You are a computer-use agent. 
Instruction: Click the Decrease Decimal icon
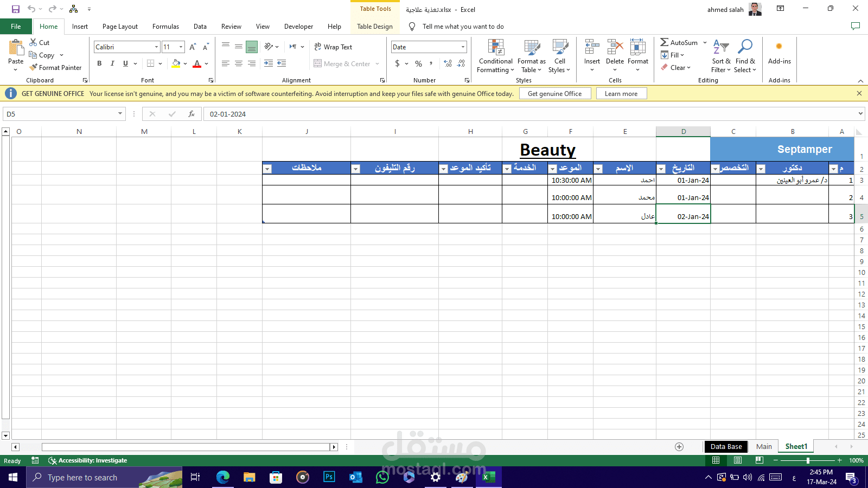click(461, 63)
